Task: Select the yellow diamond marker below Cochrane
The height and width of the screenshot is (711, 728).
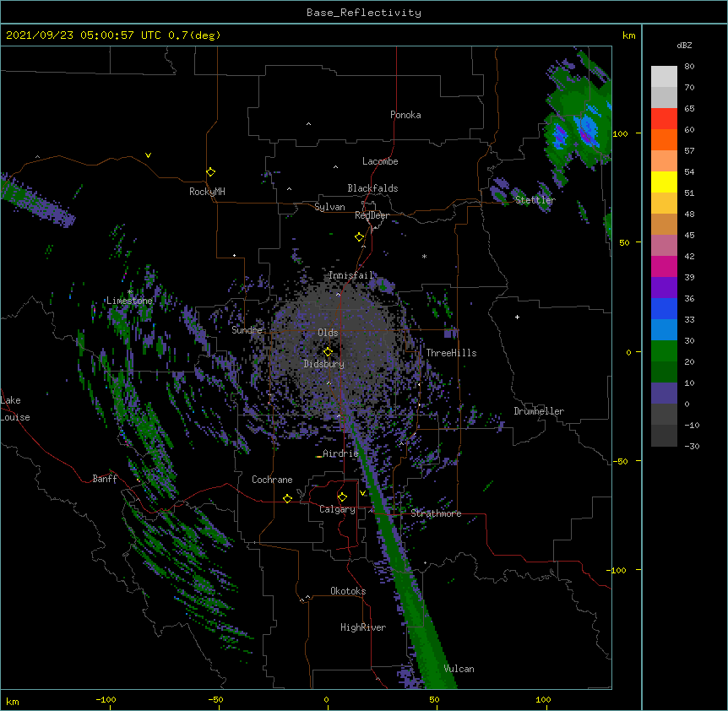Action: pyautogui.click(x=287, y=498)
